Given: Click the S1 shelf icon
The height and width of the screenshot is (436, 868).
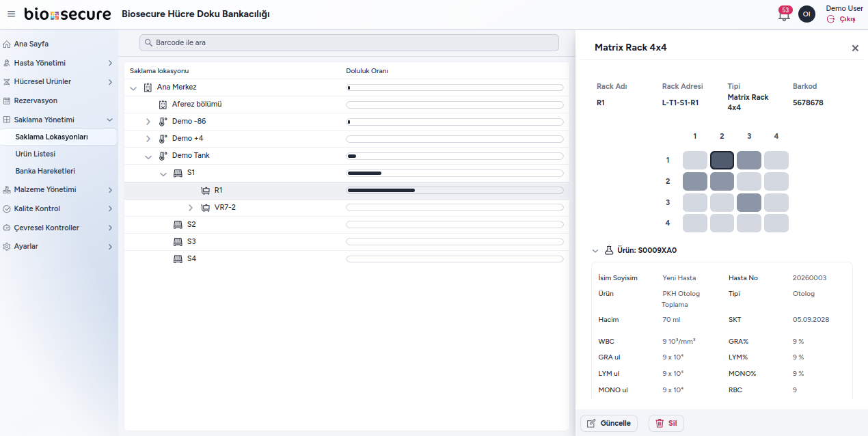Looking at the screenshot, I should [178, 173].
